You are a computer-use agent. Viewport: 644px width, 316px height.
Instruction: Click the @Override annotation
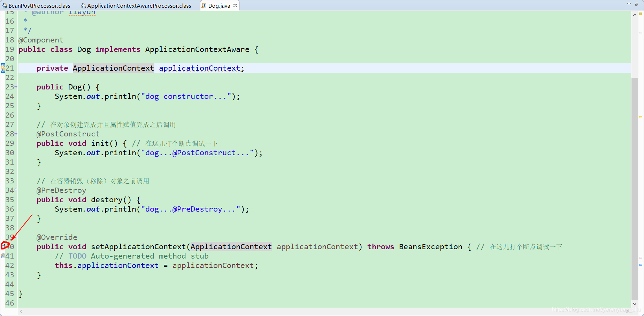click(x=57, y=237)
